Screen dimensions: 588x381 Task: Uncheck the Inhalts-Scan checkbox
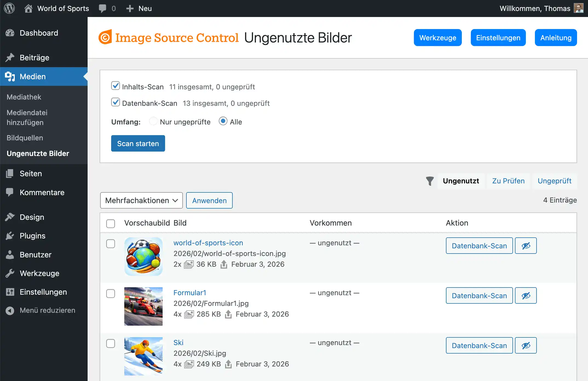[115, 86]
